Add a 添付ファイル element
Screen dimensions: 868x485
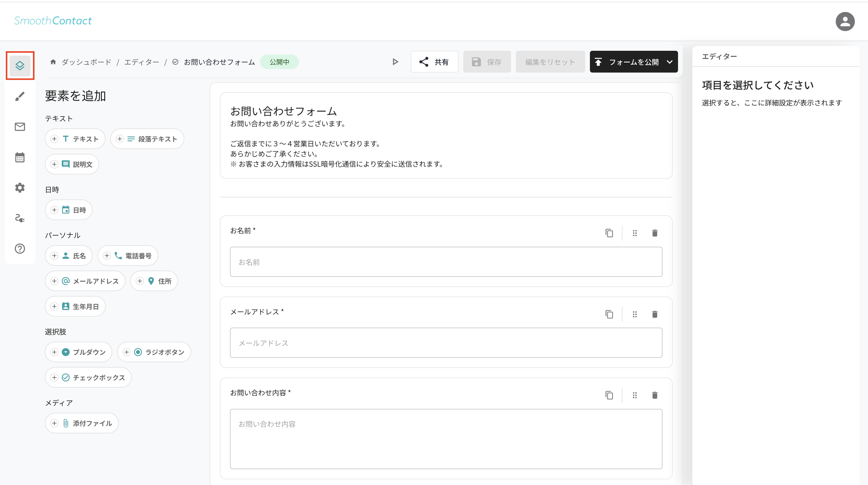point(82,423)
